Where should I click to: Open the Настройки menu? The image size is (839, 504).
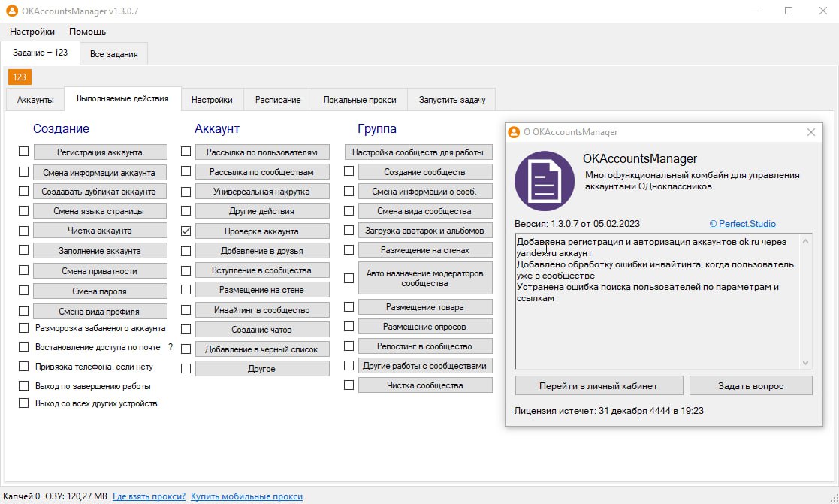point(32,32)
